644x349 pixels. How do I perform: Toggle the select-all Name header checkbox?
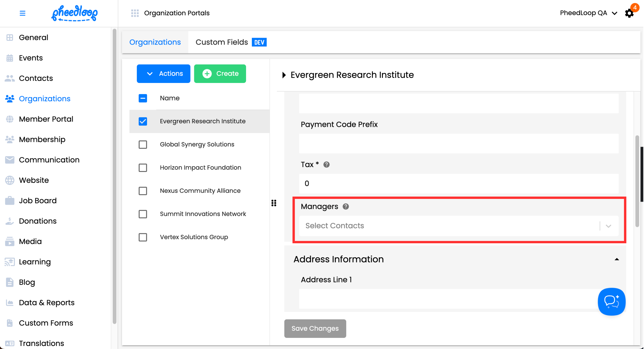pyautogui.click(x=143, y=98)
